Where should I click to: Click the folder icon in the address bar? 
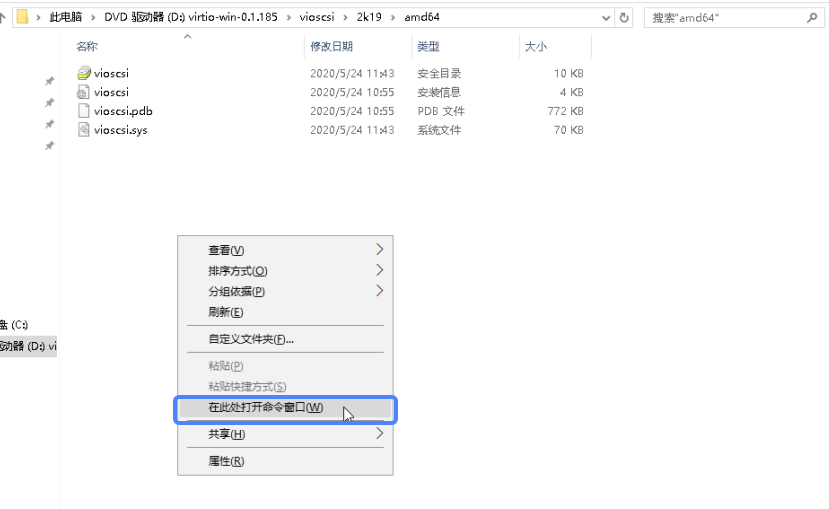tap(22, 17)
